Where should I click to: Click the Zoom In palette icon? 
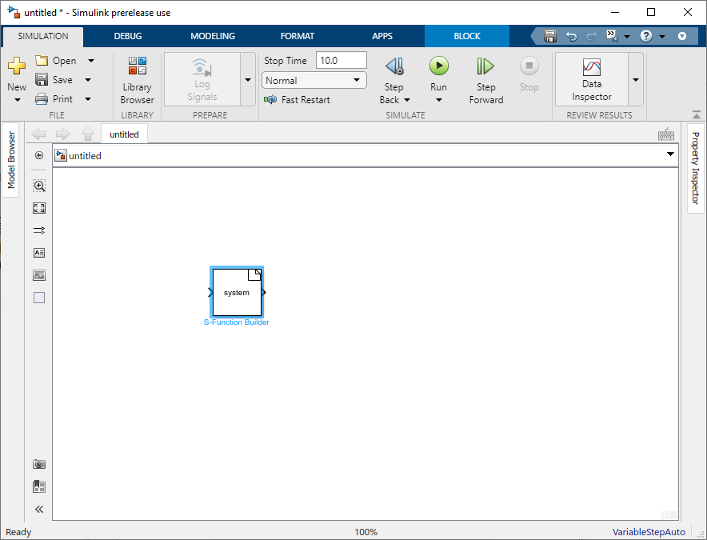pos(39,186)
